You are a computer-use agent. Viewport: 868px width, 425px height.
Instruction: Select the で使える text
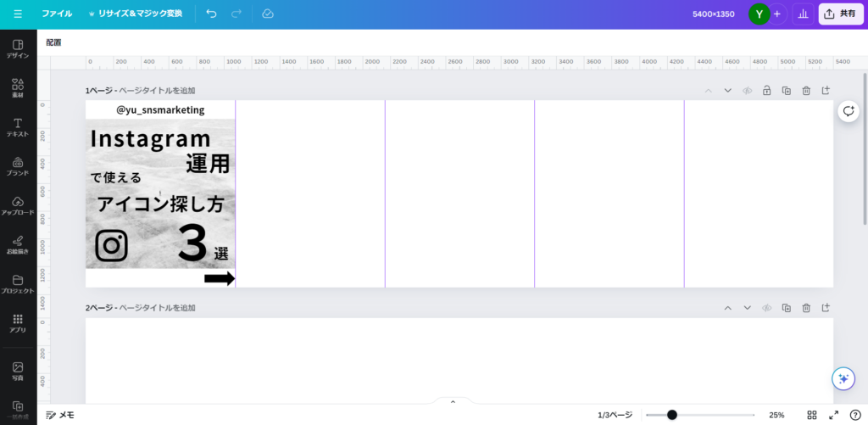point(116,178)
